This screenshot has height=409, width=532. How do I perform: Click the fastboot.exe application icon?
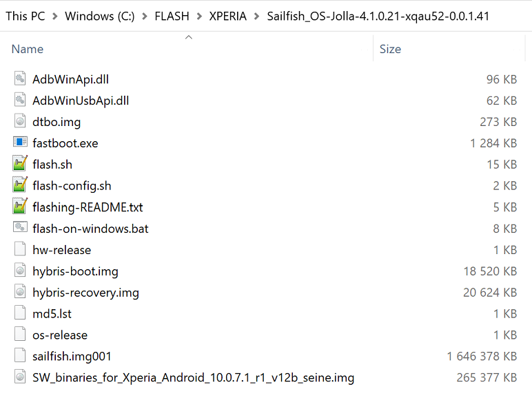[x=20, y=143]
